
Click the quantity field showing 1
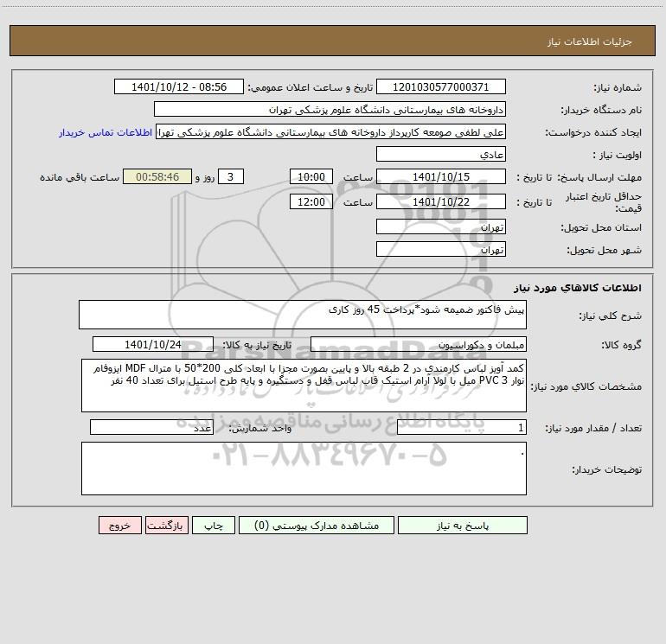tap(462, 428)
